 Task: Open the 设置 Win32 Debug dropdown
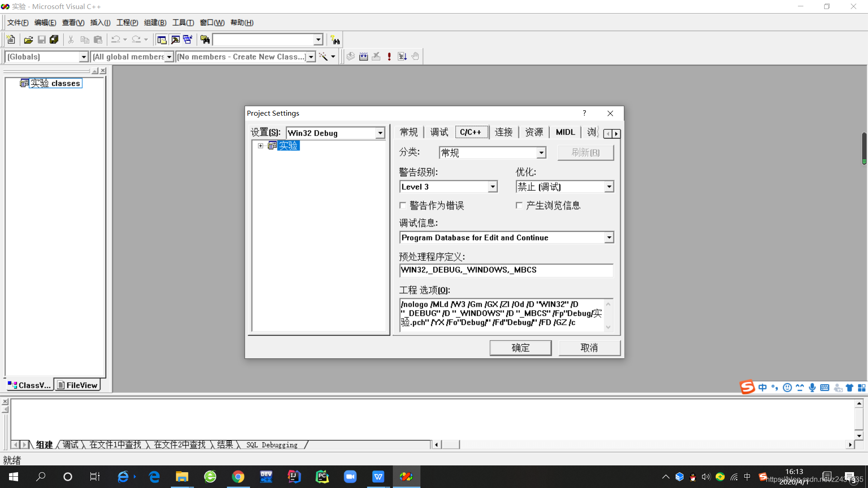[x=380, y=133]
